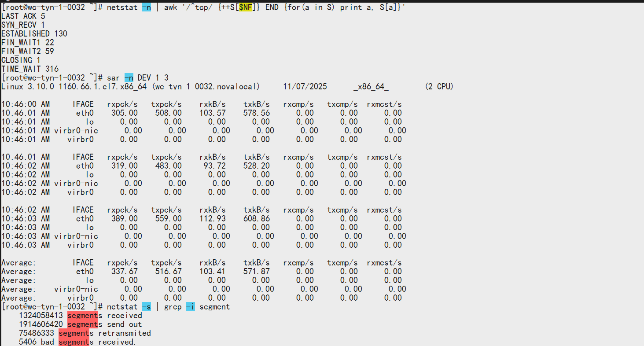The image size is (644, 346).
Task: Click the "TIME_WAIT 316" line
Action: tap(30, 69)
